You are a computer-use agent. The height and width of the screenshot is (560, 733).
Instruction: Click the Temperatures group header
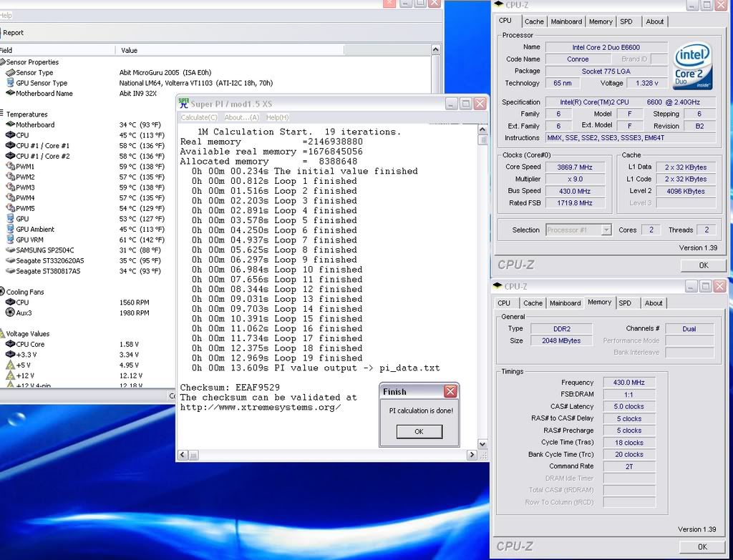pyautogui.click(x=26, y=114)
